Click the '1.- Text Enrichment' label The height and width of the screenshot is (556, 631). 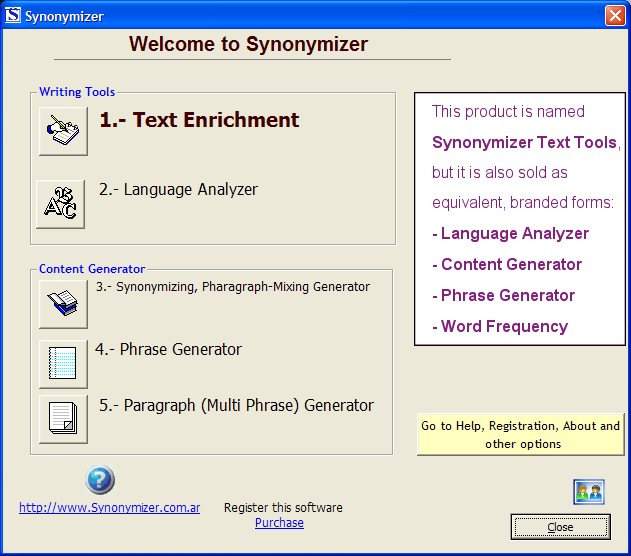point(199,120)
